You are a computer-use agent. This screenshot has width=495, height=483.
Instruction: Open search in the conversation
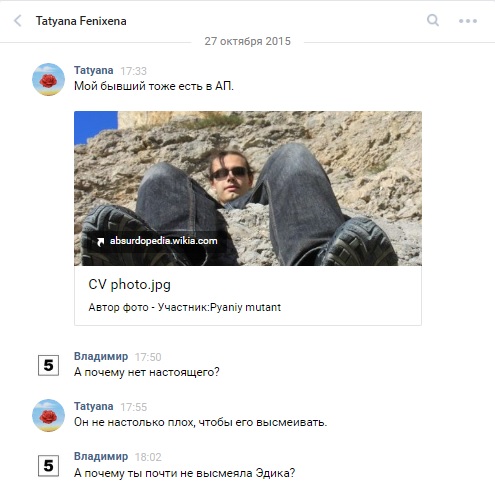pyautogui.click(x=433, y=20)
